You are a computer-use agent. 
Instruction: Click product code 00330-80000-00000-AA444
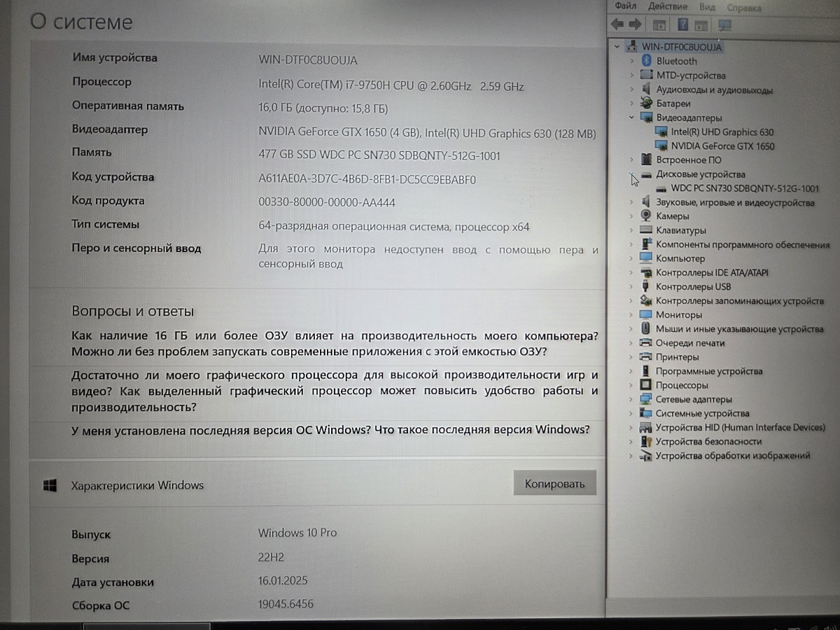[327, 202]
